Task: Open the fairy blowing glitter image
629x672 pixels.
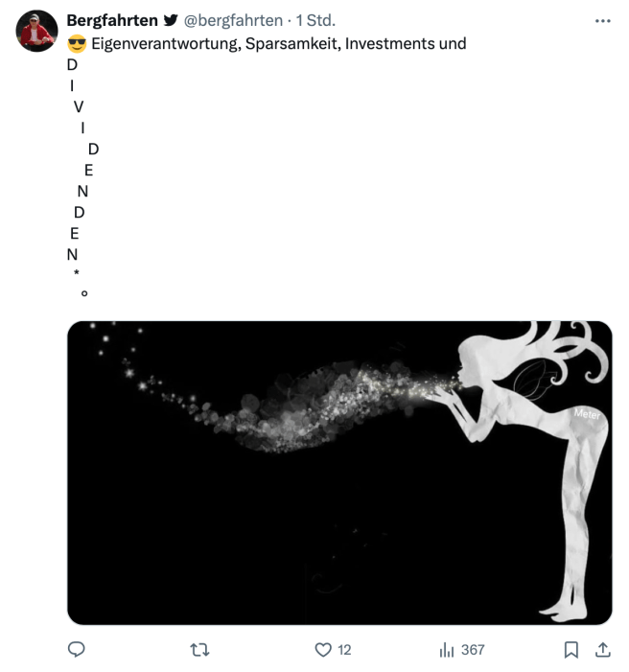Action: (339, 473)
